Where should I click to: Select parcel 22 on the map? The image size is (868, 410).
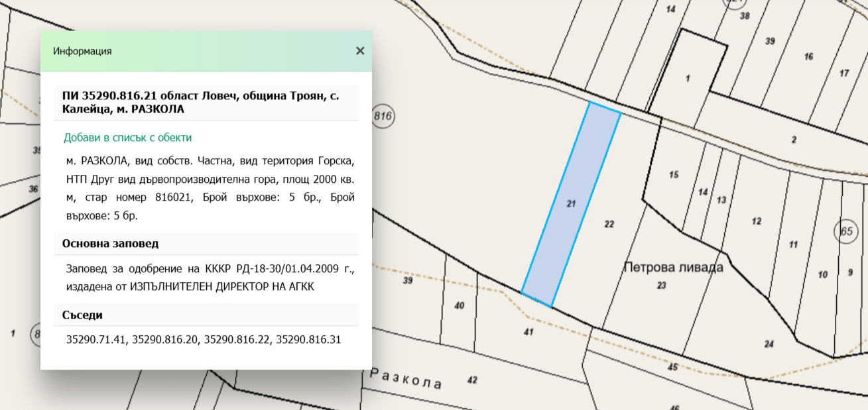pos(609,225)
